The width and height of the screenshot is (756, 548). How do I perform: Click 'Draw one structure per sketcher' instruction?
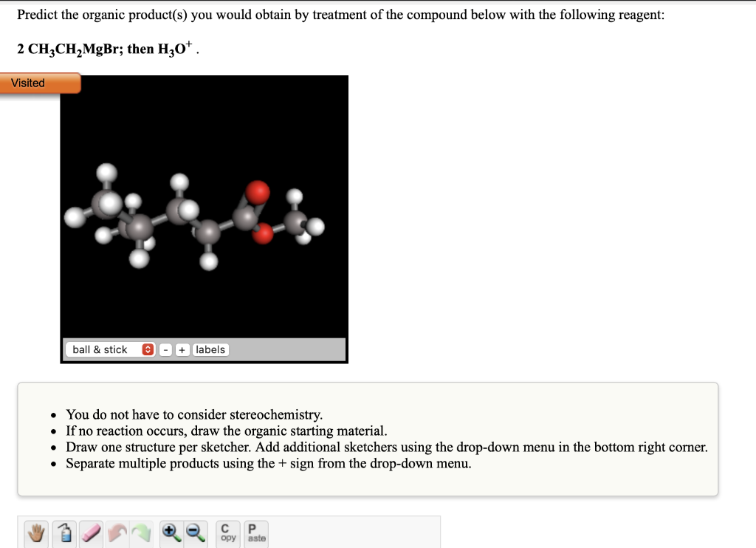[387, 447]
